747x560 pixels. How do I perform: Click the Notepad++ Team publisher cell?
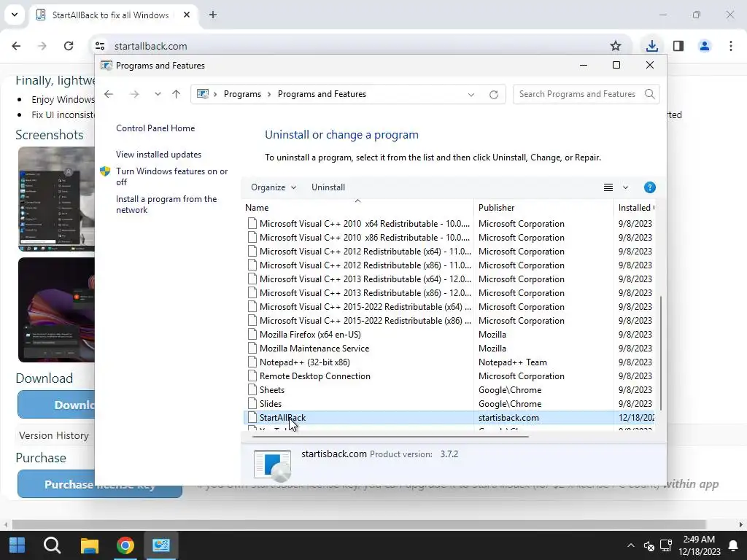[x=513, y=362]
